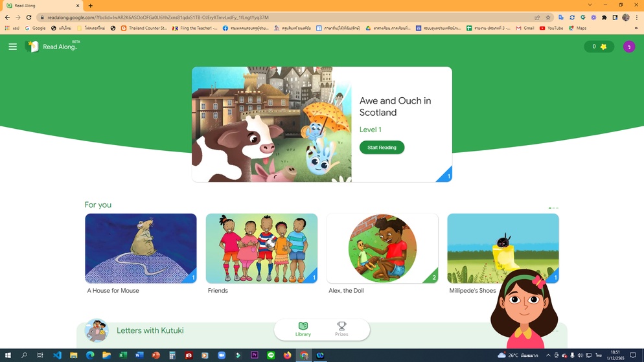Open the Maps bookmark
This screenshot has height=362, width=644.
pyautogui.click(x=577, y=28)
